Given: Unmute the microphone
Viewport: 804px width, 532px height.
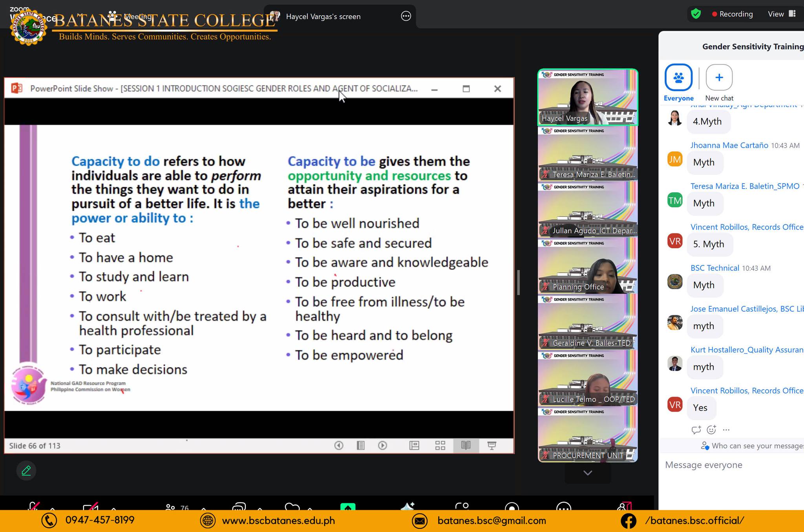Looking at the screenshot, I should (34, 506).
